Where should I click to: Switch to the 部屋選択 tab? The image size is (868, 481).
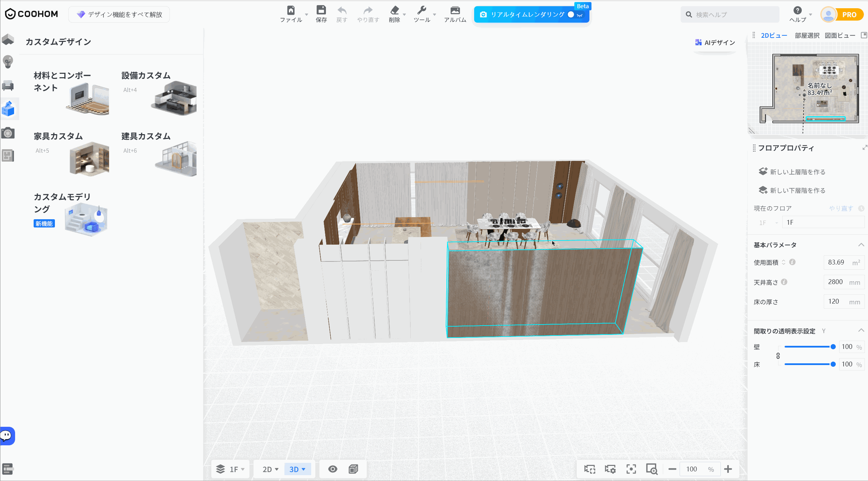(x=807, y=35)
